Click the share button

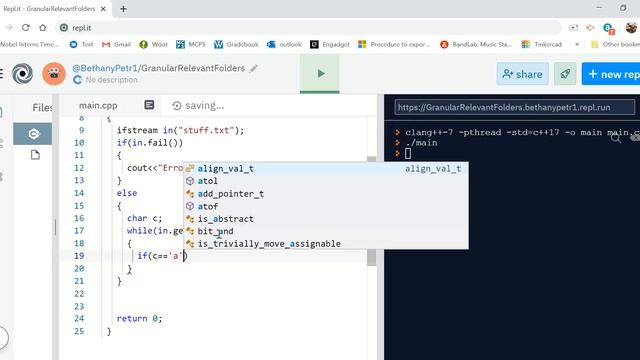pyautogui.click(x=522, y=74)
